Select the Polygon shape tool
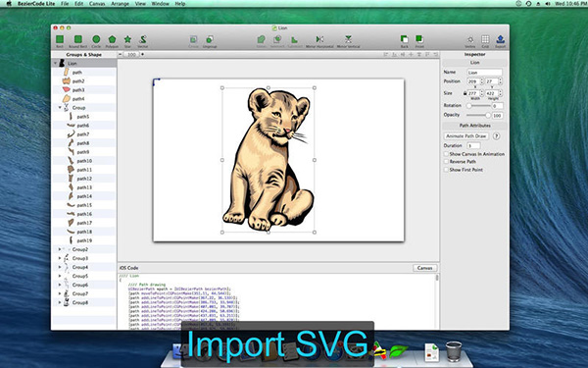The height and width of the screenshot is (368, 588). (112, 39)
